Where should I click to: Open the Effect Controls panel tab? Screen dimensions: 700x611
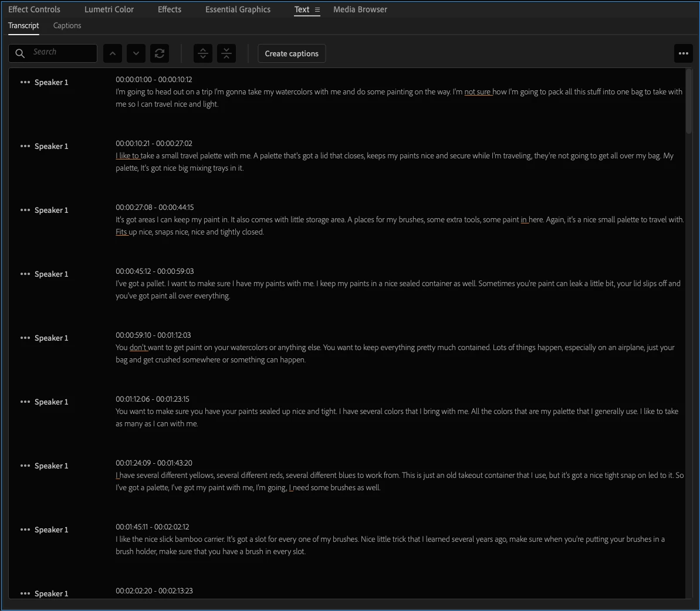tap(34, 9)
